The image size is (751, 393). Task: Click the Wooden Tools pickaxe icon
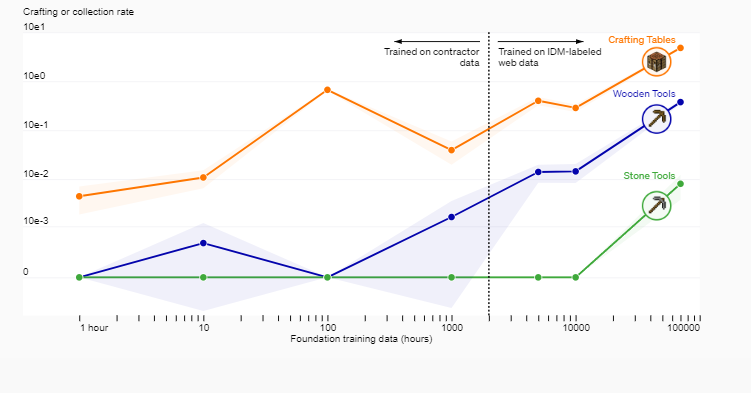(x=656, y=119)
